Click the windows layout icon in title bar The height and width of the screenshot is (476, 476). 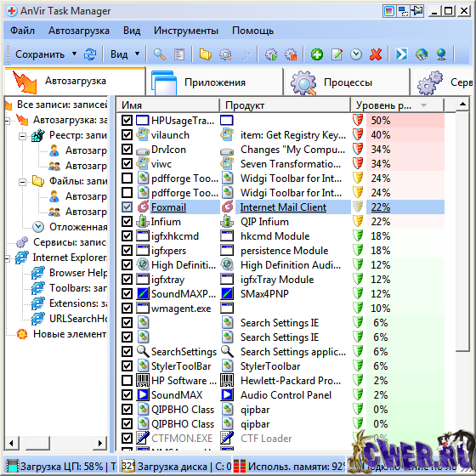tap(403, 11)
